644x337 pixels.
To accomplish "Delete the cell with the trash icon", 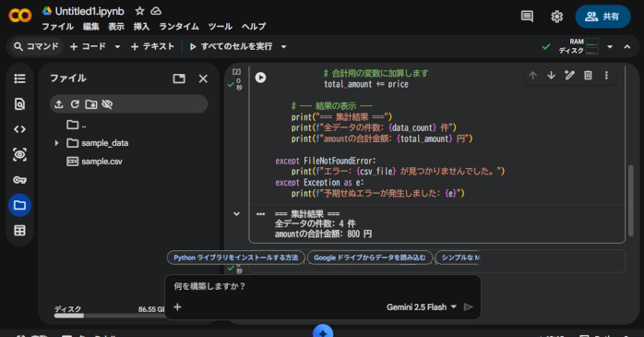I will click(x=588, y=75).
